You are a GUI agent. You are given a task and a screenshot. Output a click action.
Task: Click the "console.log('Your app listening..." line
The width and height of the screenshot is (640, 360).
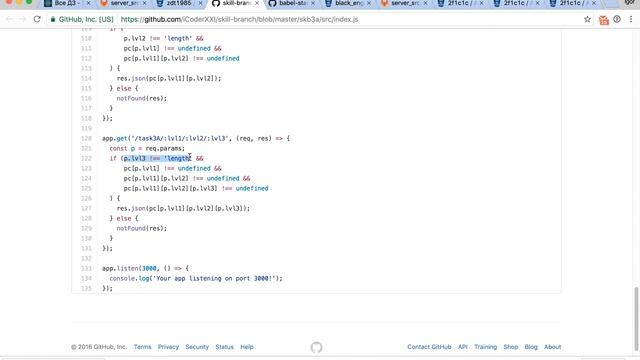(196, 278)
